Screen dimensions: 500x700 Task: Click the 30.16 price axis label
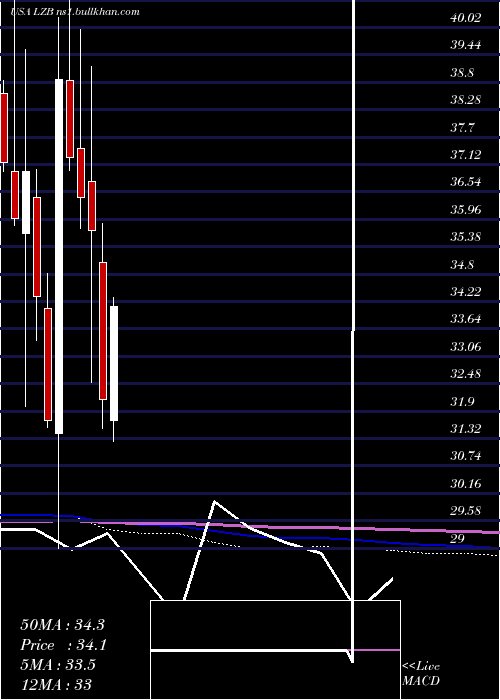pos(466,484)
